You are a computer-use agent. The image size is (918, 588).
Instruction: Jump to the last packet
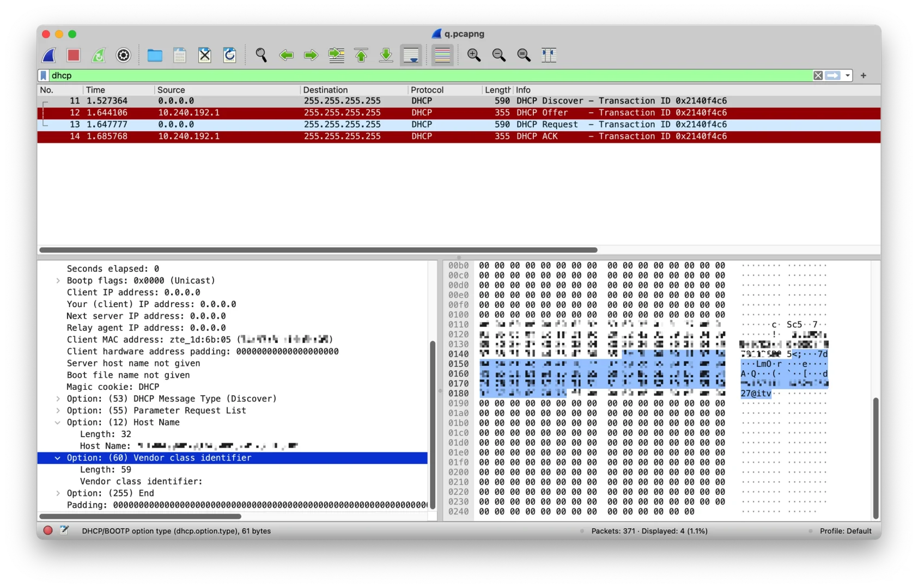point(386,55)
